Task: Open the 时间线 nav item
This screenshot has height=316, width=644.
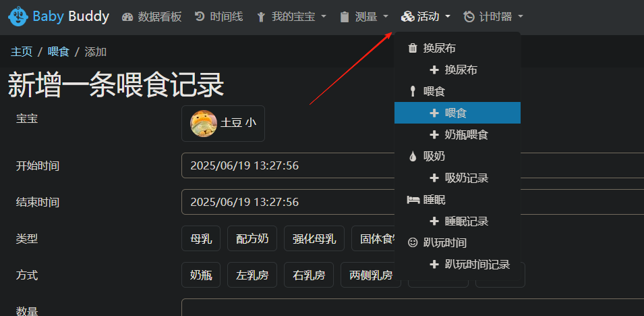Action: pos(219,17)
